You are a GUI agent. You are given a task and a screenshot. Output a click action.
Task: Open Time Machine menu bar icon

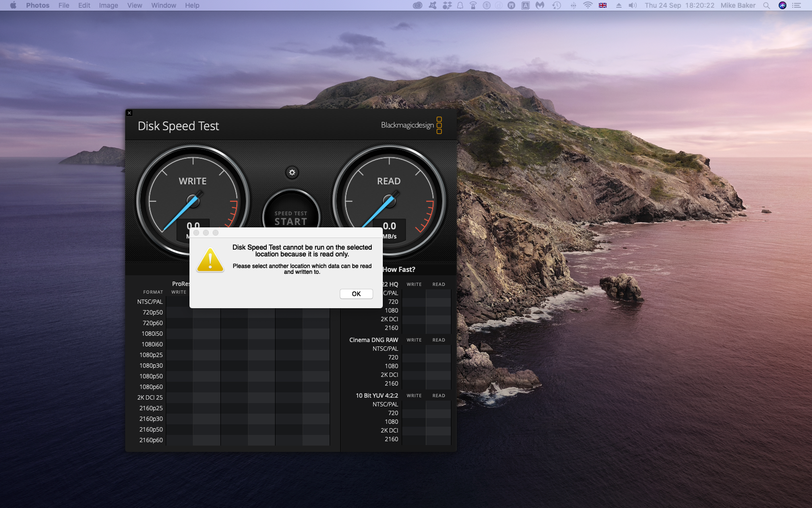point(557,5)
